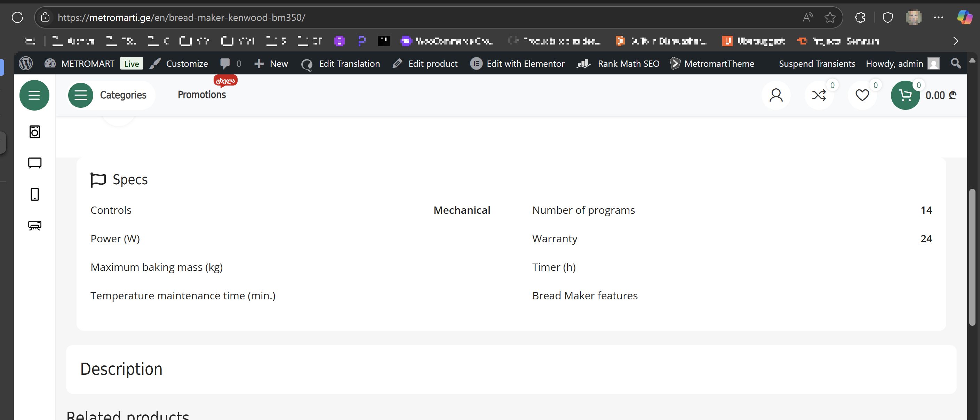980x420 pixels.
Task: Open the TV category sidebar icon
Action: click(35, 163)
